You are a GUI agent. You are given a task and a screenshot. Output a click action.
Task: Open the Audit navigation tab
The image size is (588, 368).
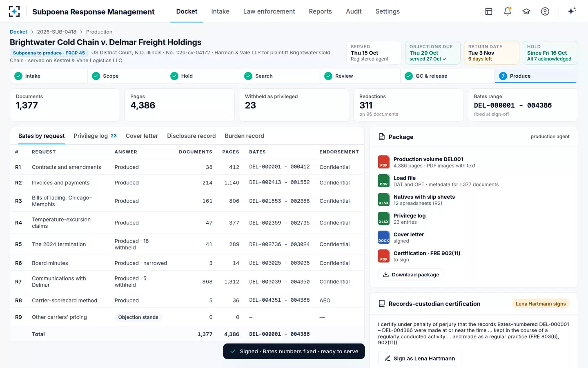pyautogui.click(x=354, y=11)
